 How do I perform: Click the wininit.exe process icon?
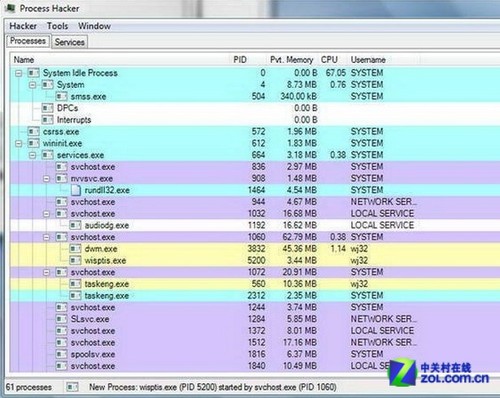point(33,143)
